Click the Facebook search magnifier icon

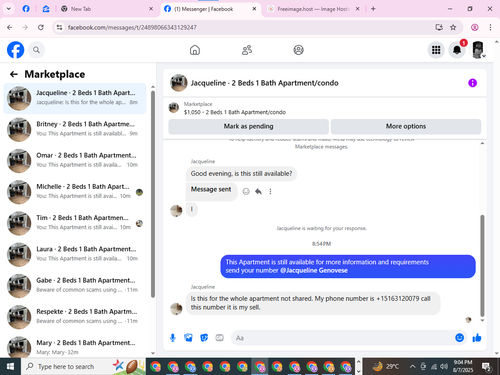36,50
